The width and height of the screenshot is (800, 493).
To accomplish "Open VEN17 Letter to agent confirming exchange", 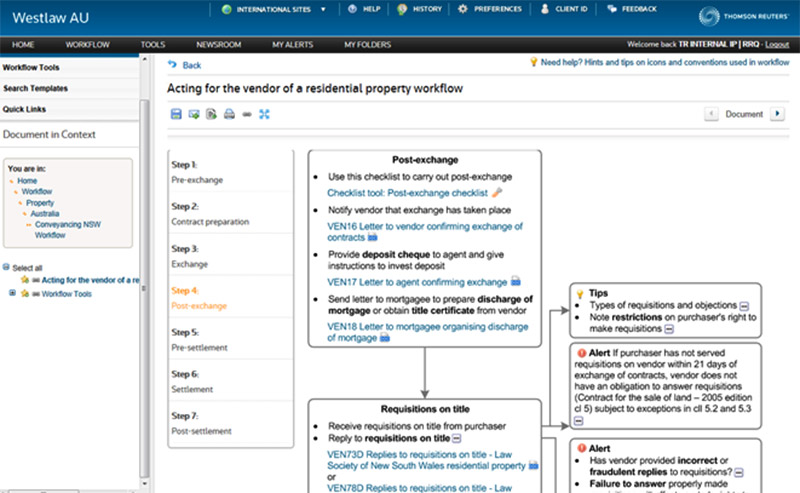I will [417, 282].
